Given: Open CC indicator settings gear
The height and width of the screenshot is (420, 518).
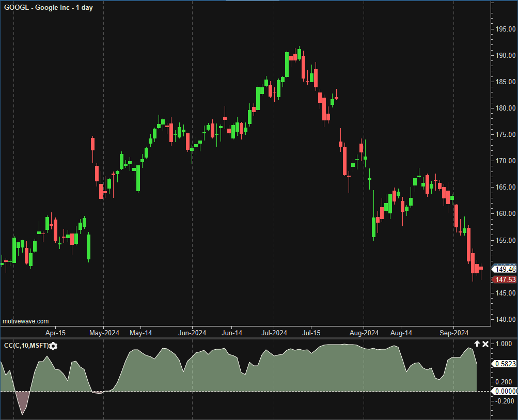Looking at the screenshot, I should click(x=53, y=346).
